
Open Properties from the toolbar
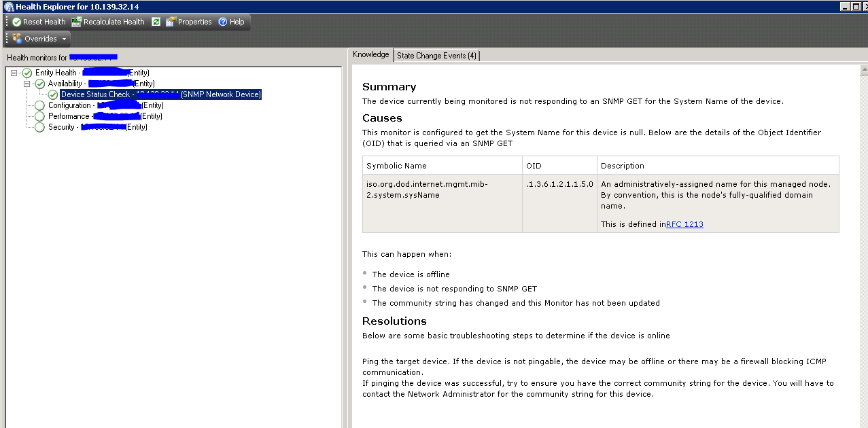click(x=189, y=22)
